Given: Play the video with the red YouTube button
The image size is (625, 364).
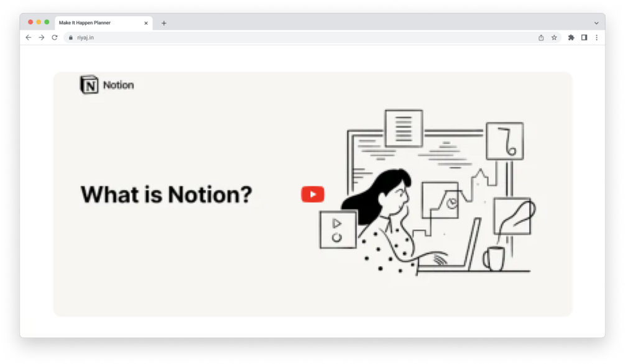Looking at the screenshot, I should click(312, 194).
